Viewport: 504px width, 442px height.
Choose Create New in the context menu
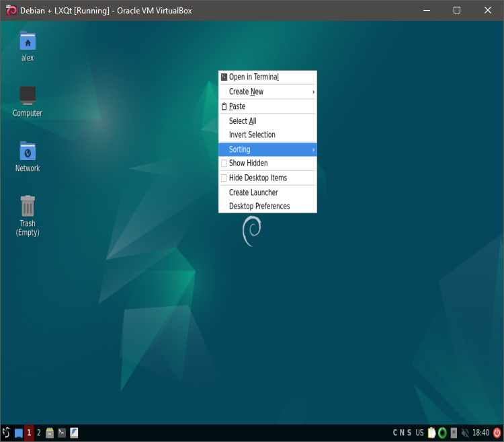(x=267, y=91)
